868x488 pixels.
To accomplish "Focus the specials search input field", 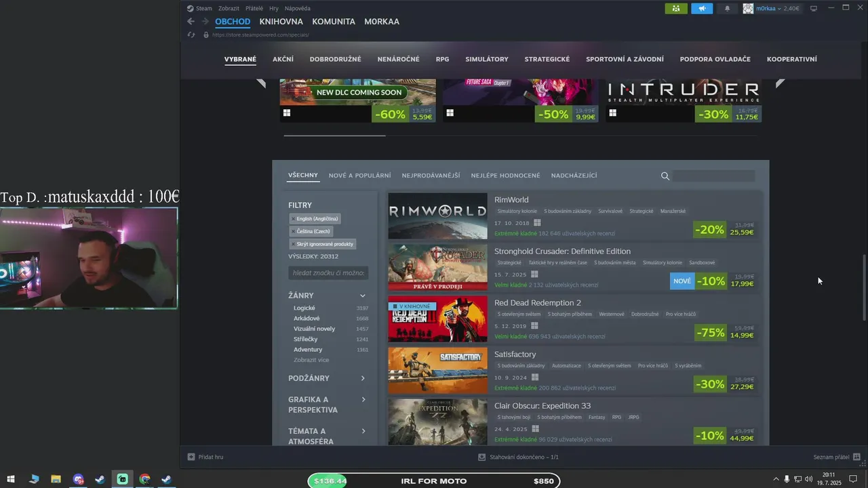I will tap(713, 176).
